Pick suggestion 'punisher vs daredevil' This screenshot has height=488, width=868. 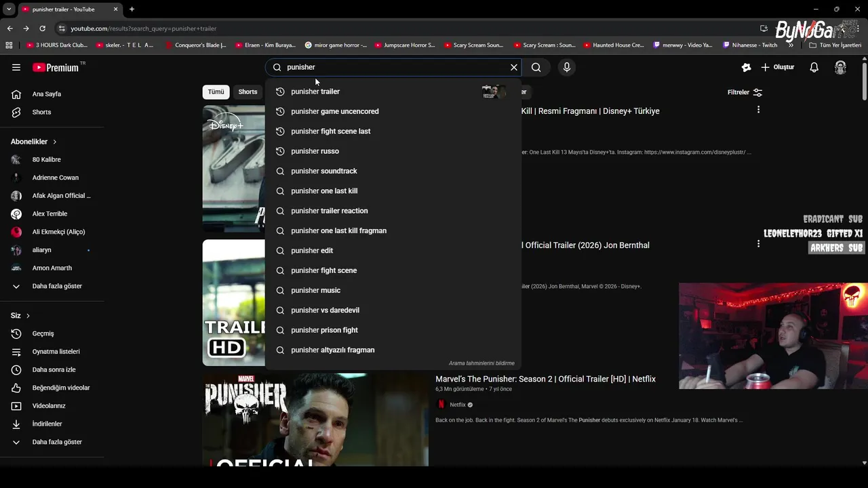pyautogui.click(x=392, y=310)
